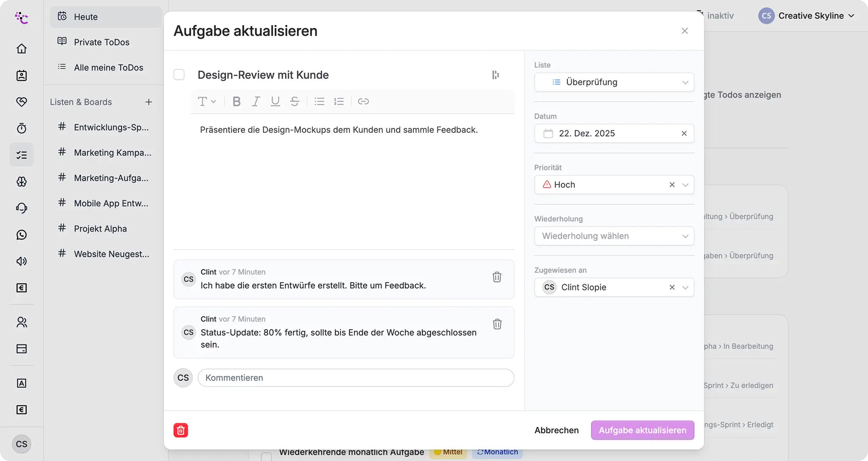Click into the Kommentieren input field
The width and height of the screenshot is (868, 461).
(356, 378)
